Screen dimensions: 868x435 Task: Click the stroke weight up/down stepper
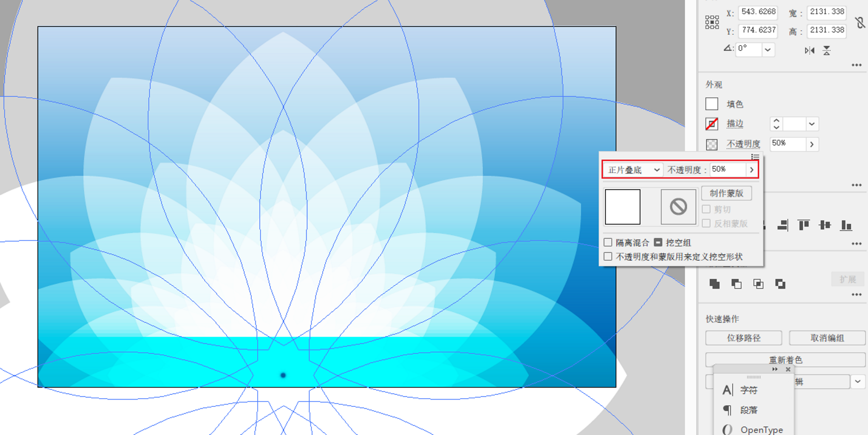[x=776, y=124]
